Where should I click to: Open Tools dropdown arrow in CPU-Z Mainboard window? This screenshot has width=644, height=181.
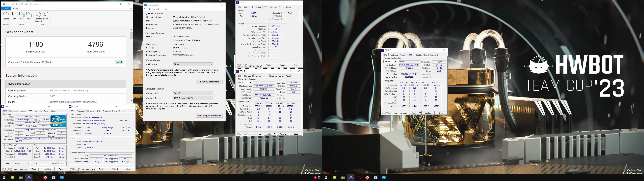pos(108,169)
